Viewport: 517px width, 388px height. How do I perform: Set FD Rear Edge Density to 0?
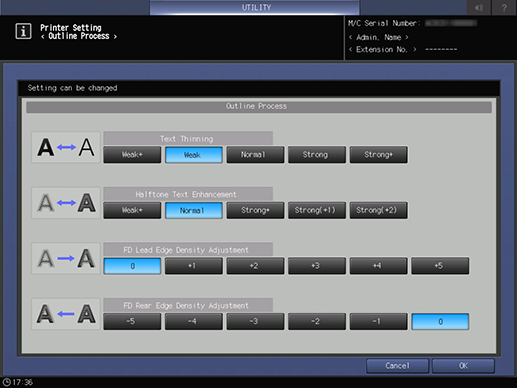pos(440,322)
